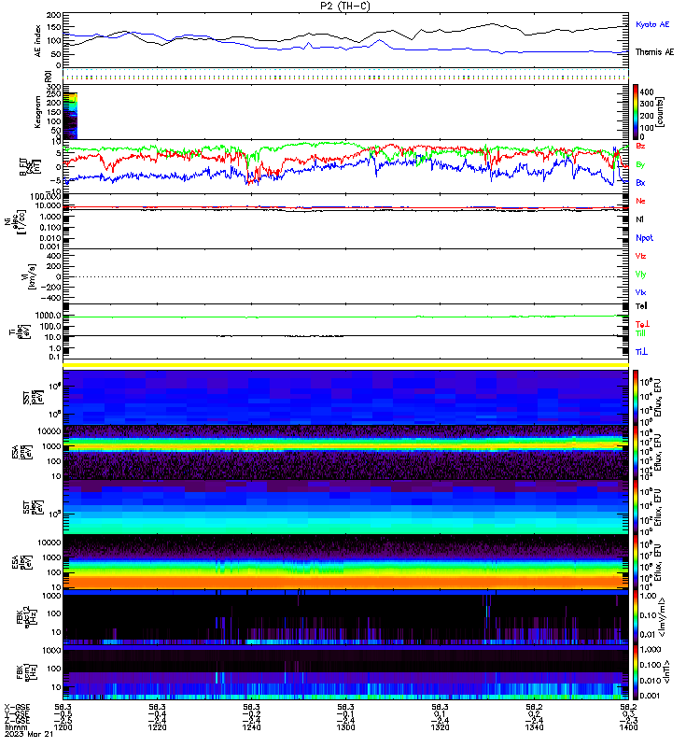
Task: Click the <|mV/m|> color bar unit label
Action: 662,618
